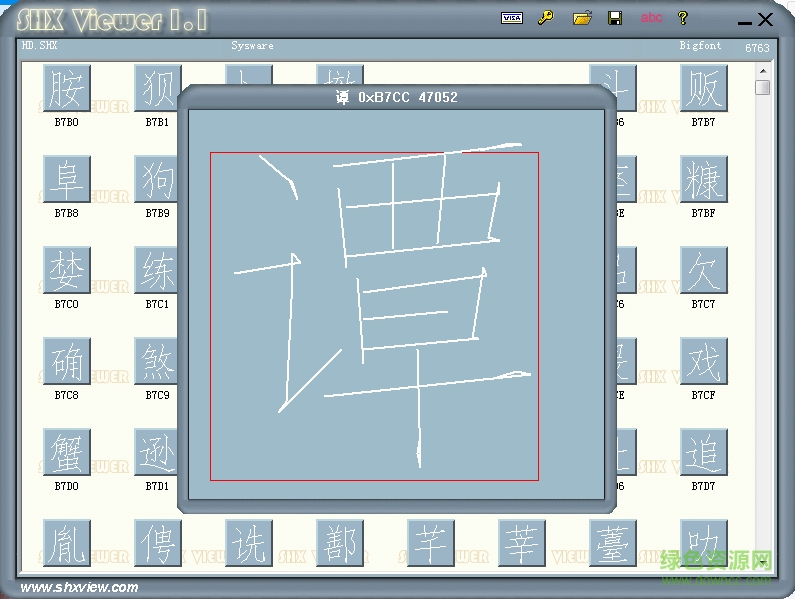The width and height of the screenshot is (795, 599).
Task: Minimize the SHX Viewer window
Action: [745, 22]
